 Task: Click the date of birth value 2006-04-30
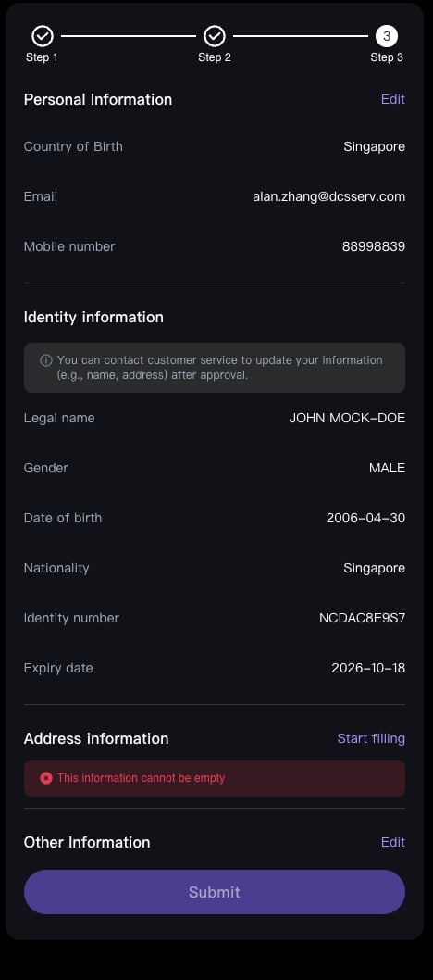click(x=365, y=518)
